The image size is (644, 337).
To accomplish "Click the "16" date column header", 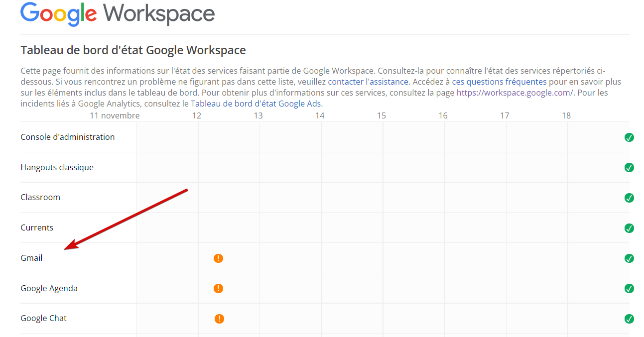I will coord(443,115).
